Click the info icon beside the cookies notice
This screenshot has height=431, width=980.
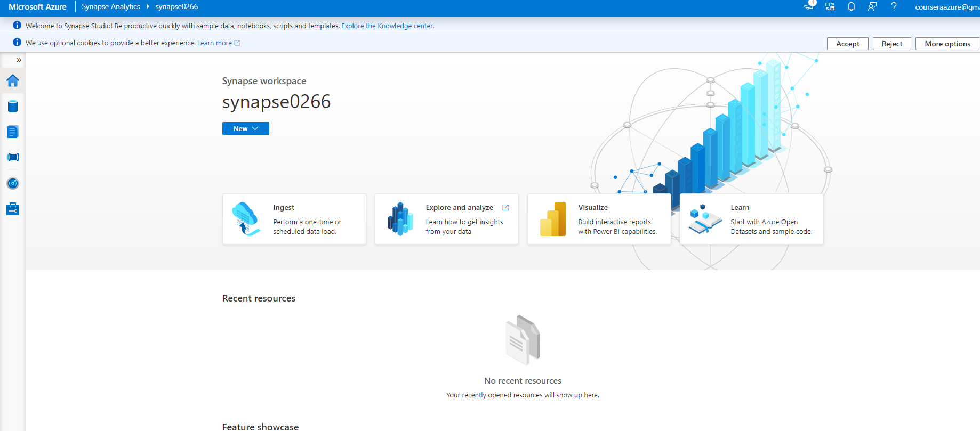coord(17,43)
